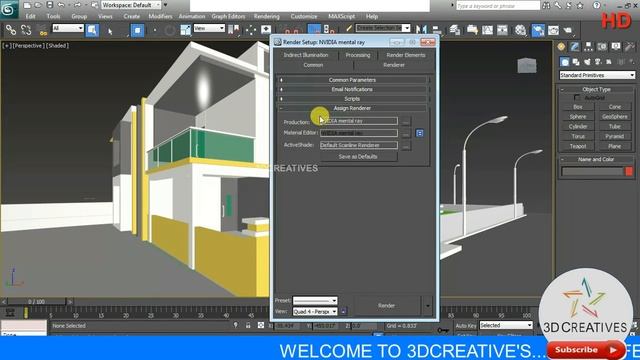The image size is (640, 360).
Task: Open the MAXScript menu
Action: click(x=342, y=16)
